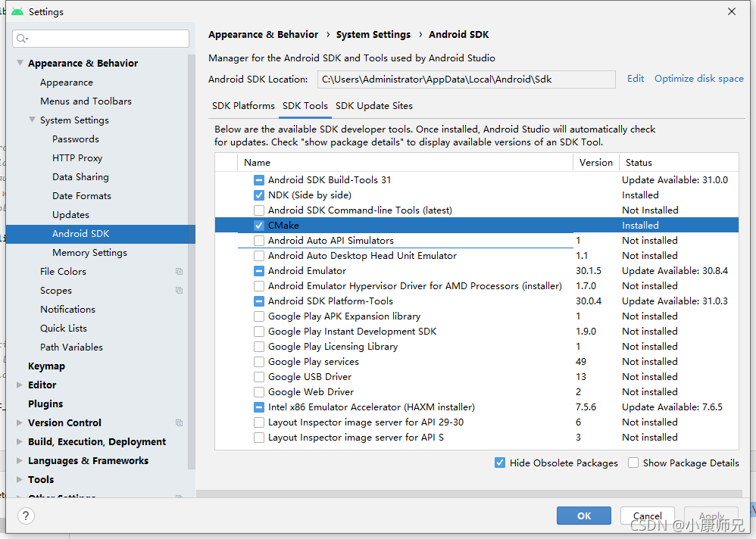Check Android Auto API Simulators
This screenshot has width=756, height=539.
click(x=259, y=241)
